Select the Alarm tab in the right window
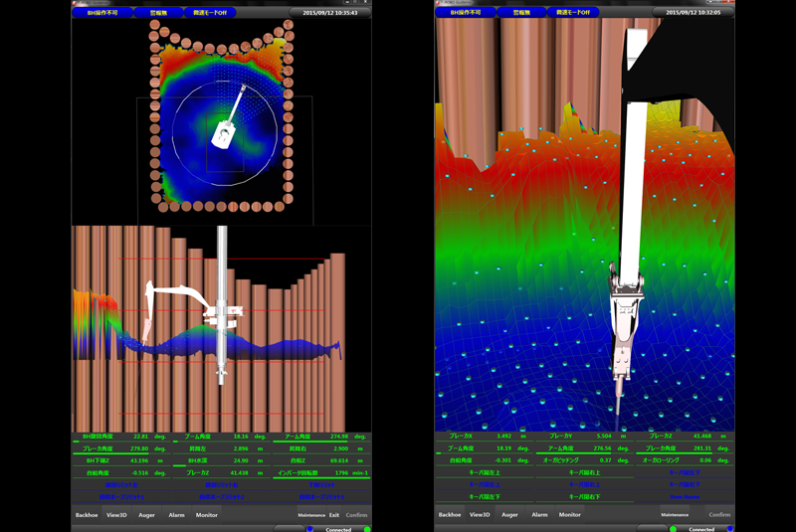This screenshot has width=796, height=532. click(x=539, y=515)
